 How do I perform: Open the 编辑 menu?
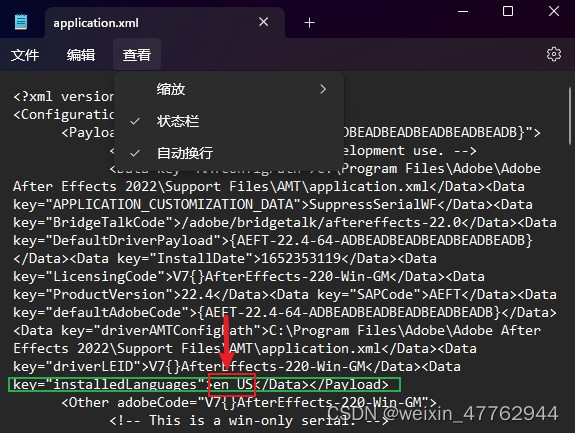(81, 55)
